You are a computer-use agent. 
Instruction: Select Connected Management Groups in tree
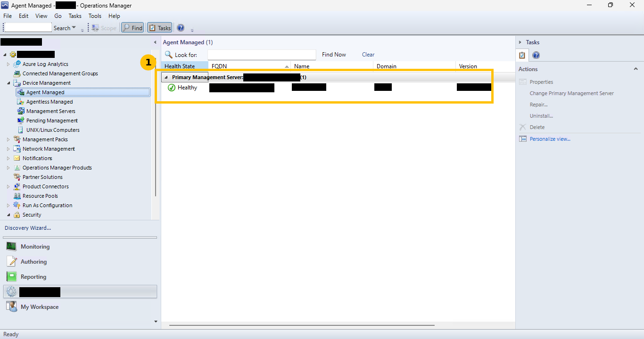tap(60, 73)
